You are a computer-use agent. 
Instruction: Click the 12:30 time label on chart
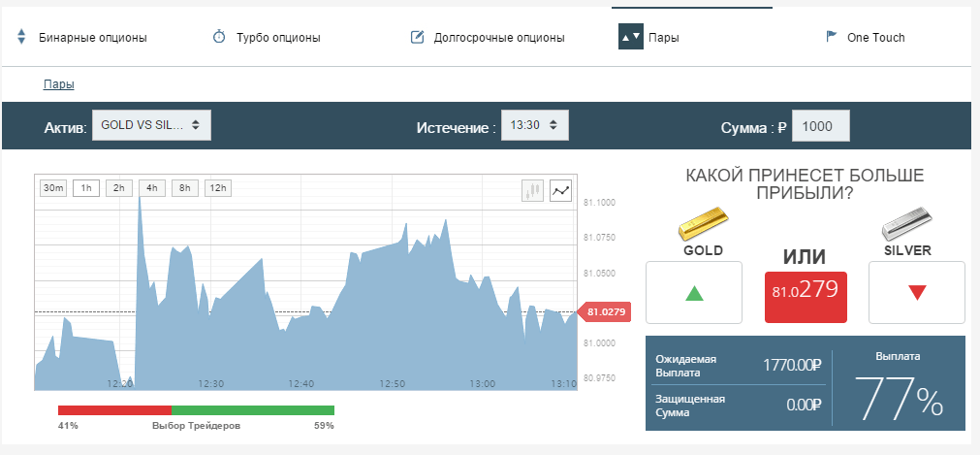[210, 383]
